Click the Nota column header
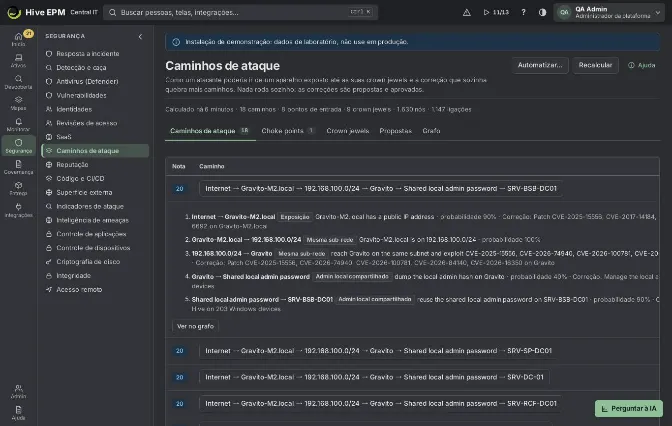The height and width of the screenshot is (426, 672). click(179, 166)
